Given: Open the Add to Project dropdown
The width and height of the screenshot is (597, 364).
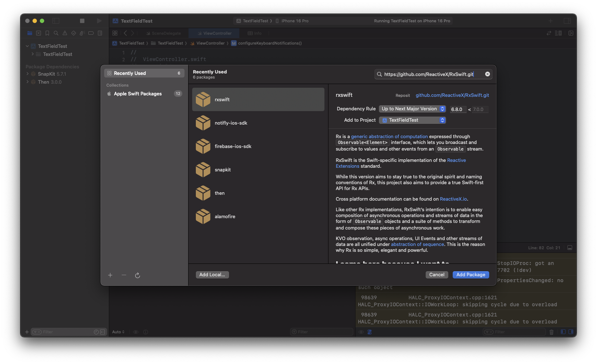Looking at the screenshot, I should click(412, 120).
